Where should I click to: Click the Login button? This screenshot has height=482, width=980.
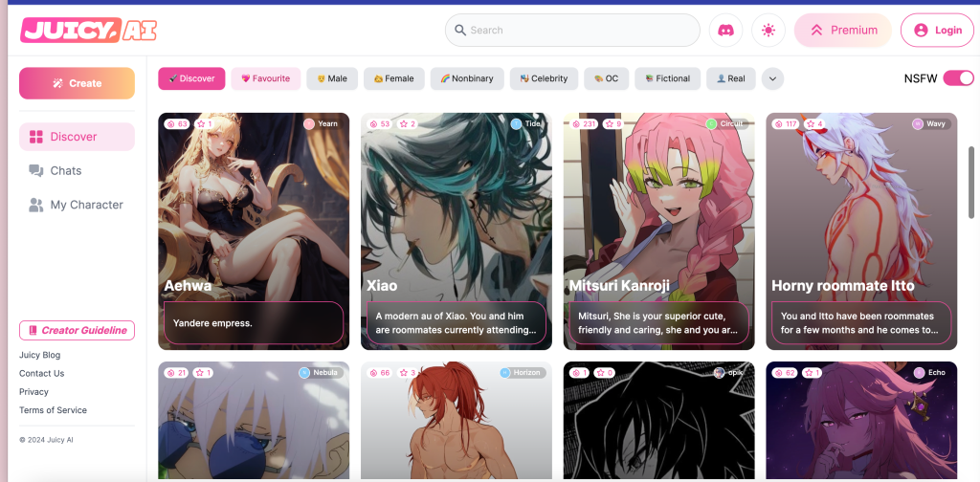pyautogui.click(x=937, y=31)
